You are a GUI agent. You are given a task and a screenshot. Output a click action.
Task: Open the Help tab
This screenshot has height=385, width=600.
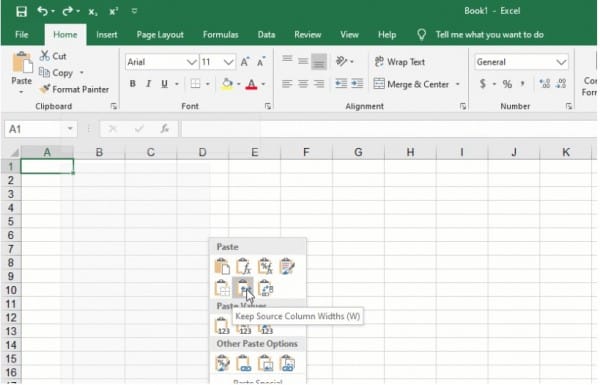tap(387, 35)
